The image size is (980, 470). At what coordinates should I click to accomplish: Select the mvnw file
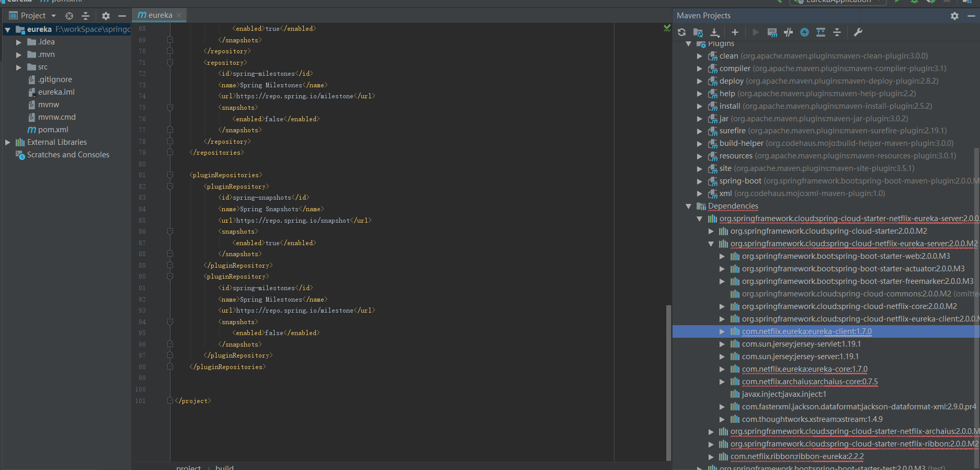(48, 105)
